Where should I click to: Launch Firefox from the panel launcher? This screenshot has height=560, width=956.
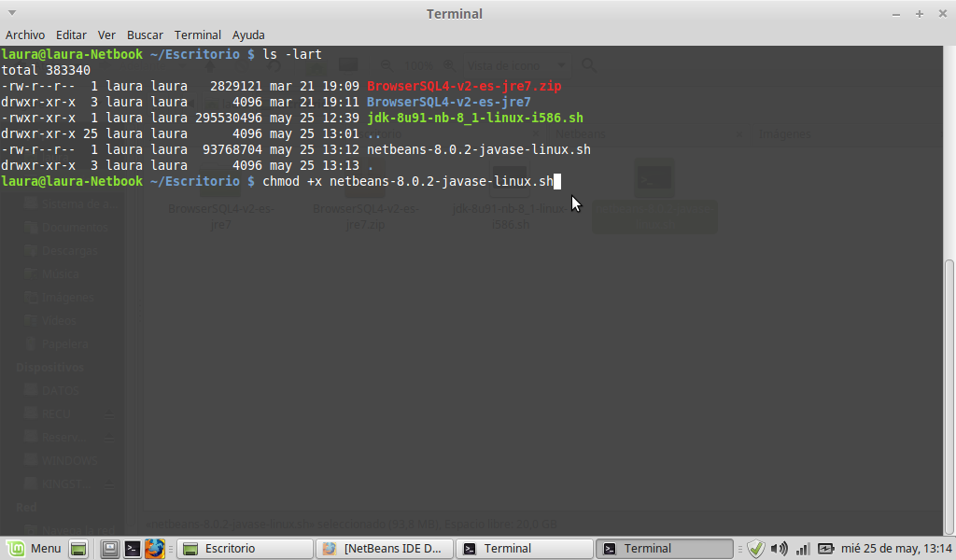pos(154,549)
